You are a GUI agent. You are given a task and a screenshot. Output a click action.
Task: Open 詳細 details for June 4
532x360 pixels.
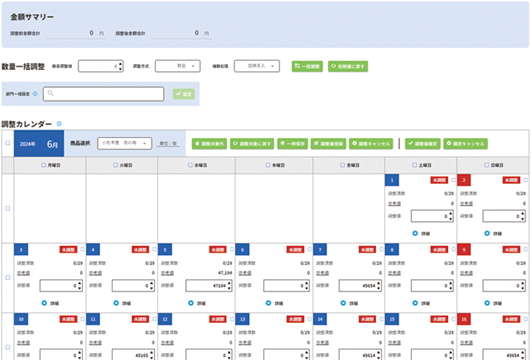(122, 303)
